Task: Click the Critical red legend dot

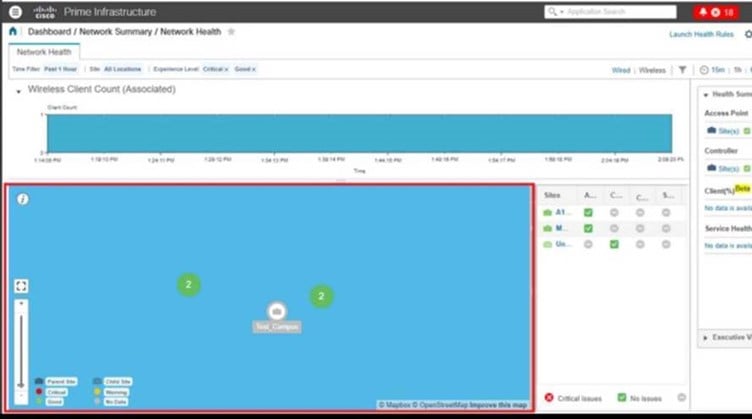Action: pyautogui.click(x=39, y=392)
